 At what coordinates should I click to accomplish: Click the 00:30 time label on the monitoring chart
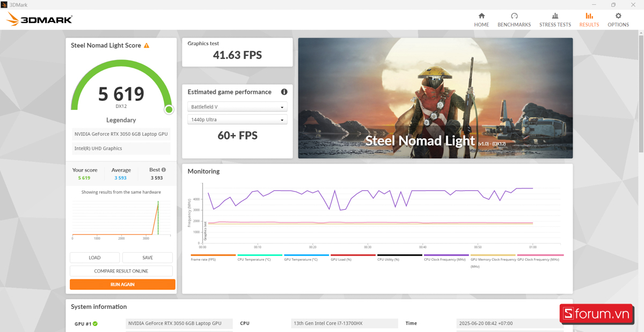(368, 247)
